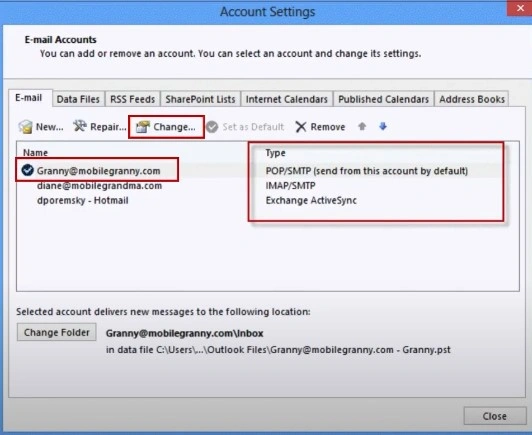Image resolution: width=532 pixels, height=435 pixels.
Task: Click the Close button
Action: [495, 416]
